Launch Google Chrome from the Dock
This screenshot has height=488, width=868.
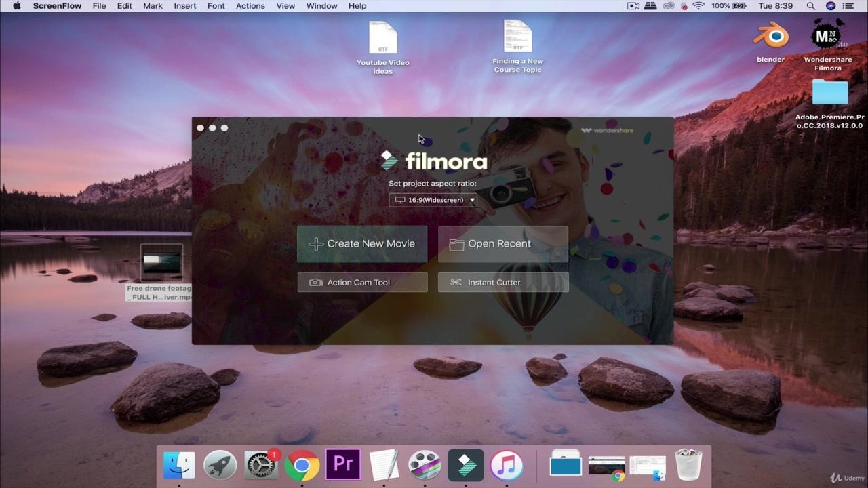pos(302,466)
